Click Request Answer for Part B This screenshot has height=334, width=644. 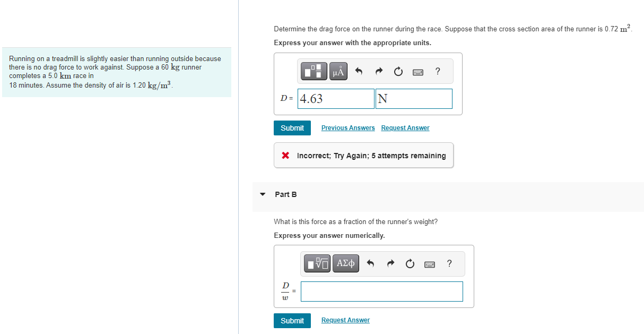pyautogui.click(x=345, y=320)
